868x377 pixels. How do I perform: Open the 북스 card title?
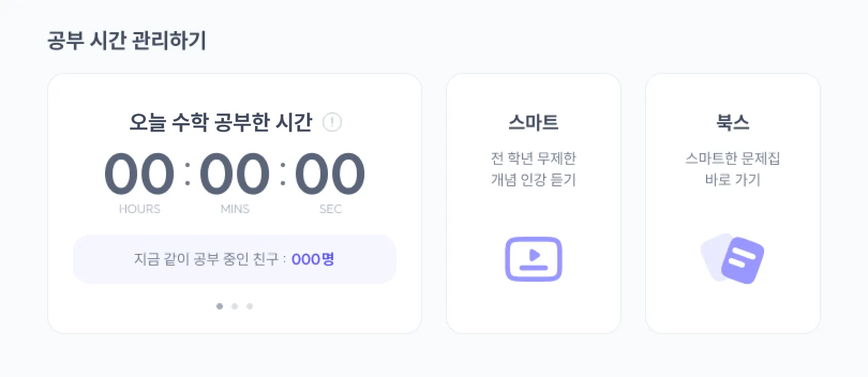pos(732,123)
